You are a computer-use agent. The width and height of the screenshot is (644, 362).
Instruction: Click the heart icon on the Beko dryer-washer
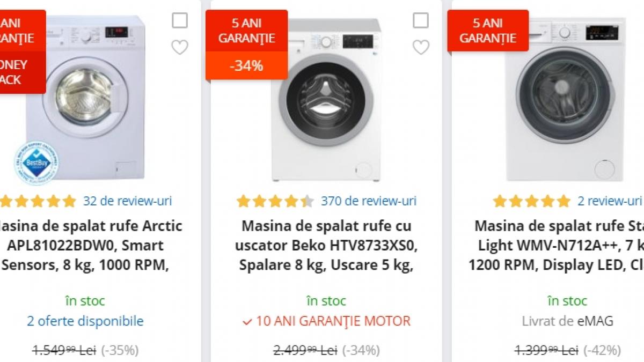coord(422,48)
